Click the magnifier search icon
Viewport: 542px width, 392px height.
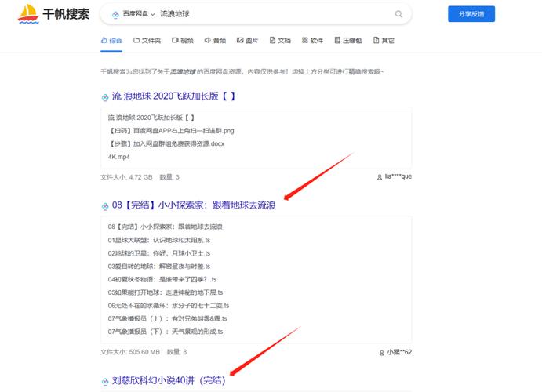[x=398, y=14]
